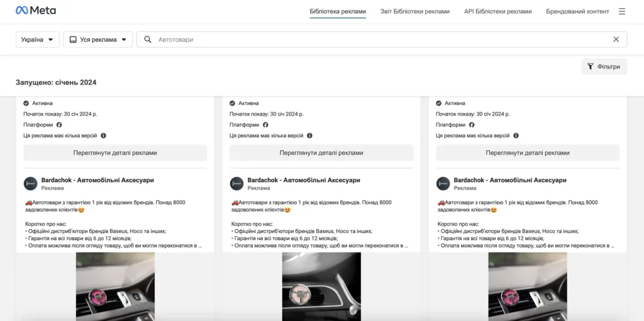This screenshot has height=321, width=644.
Task: Click the Meta logo
Action: click(x=36, y=11)
